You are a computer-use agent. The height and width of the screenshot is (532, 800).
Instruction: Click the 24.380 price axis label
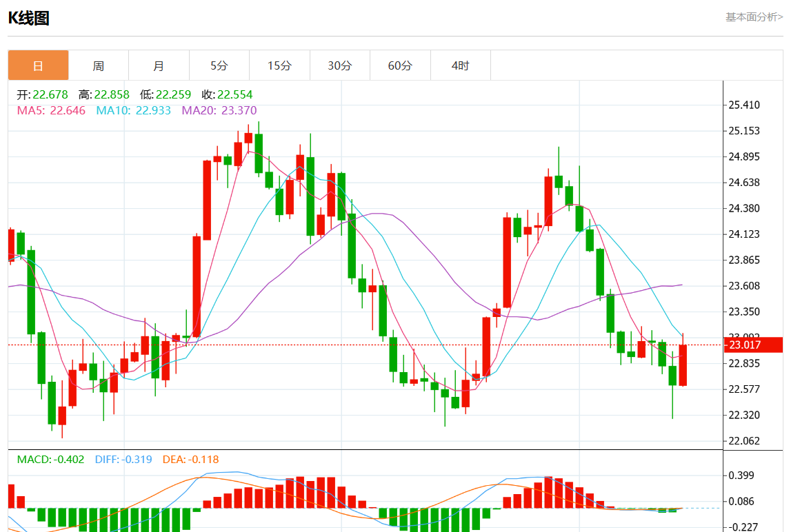point(744,208)
